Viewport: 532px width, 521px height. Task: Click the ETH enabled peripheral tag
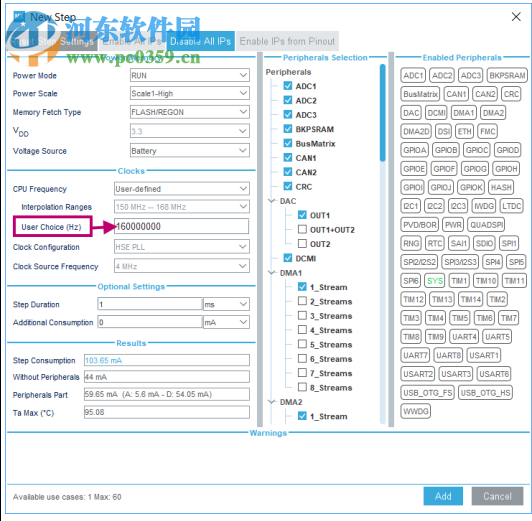(x=464, y=131)
